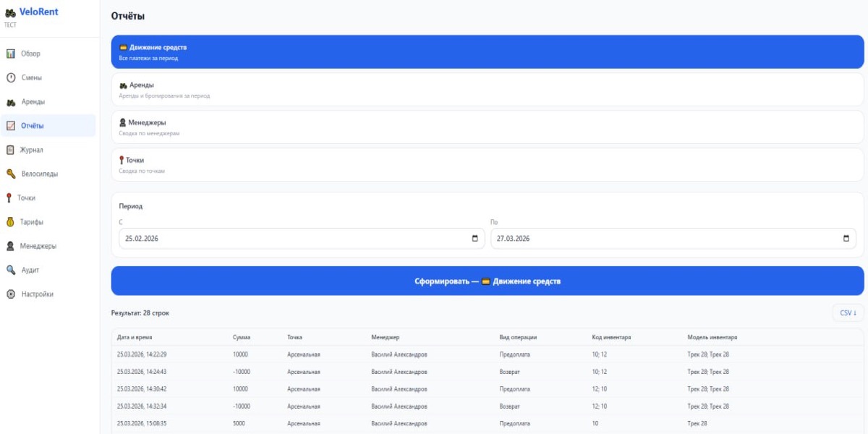Viewport: 868px width, 434px height.
Task: Choose the Менеджеры report card
Action: click(x=487, y=127)
